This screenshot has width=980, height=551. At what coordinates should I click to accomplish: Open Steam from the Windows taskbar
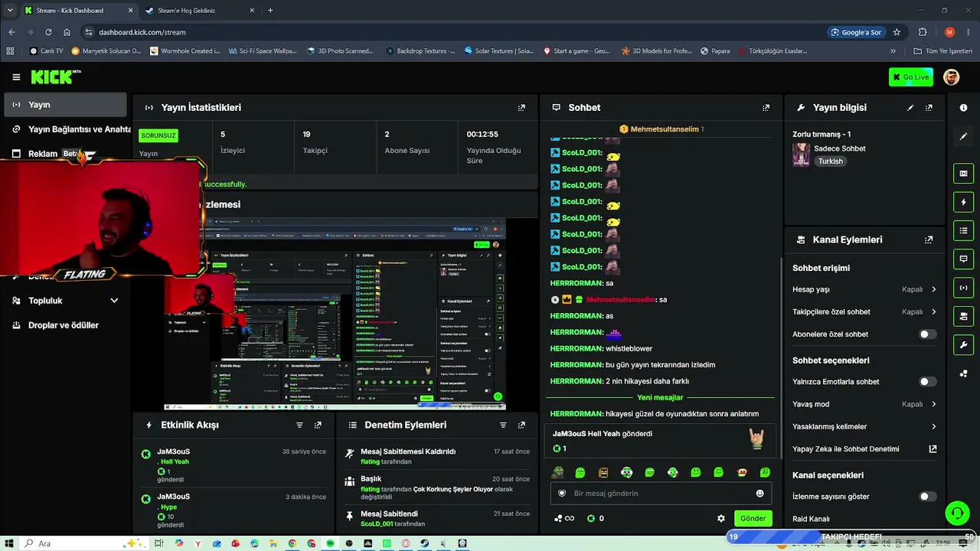[424, 543]
